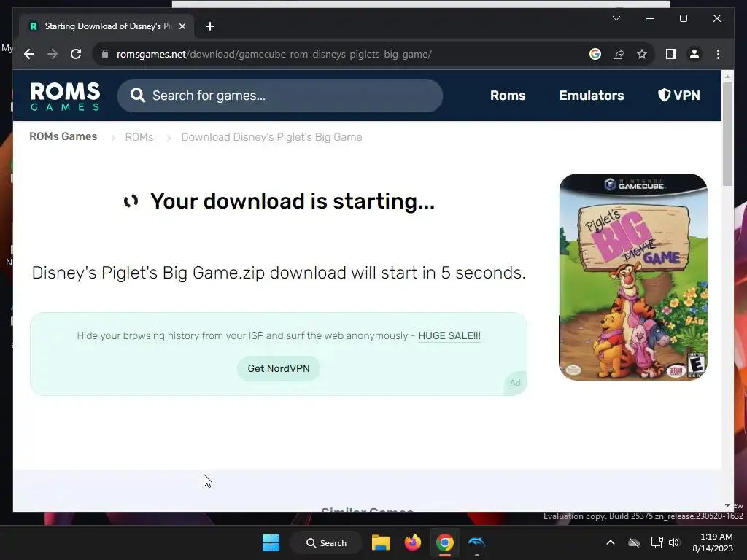Image resolution: width=747 pixels, height=560 pixels.
Task: Open the VPN menu item
Action: point(679,96)
